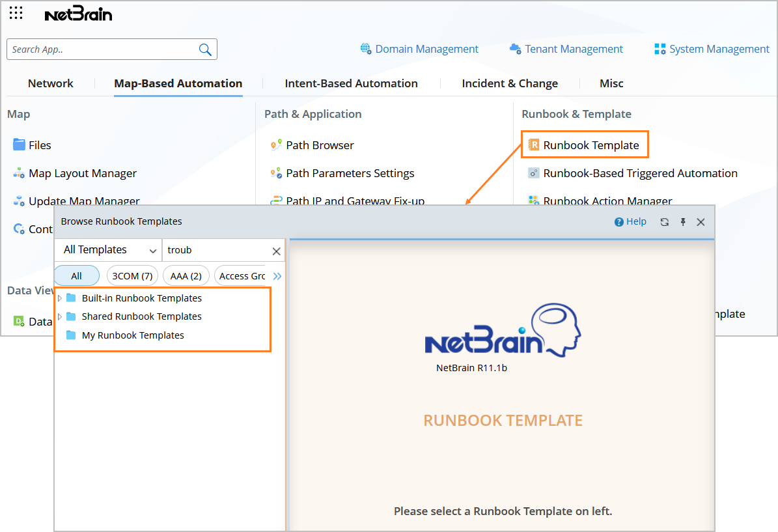The height and width of the screenshot is (532, 778).
Task: Expand Shared Runbook Templates folder
Action: tap(59, 316)
